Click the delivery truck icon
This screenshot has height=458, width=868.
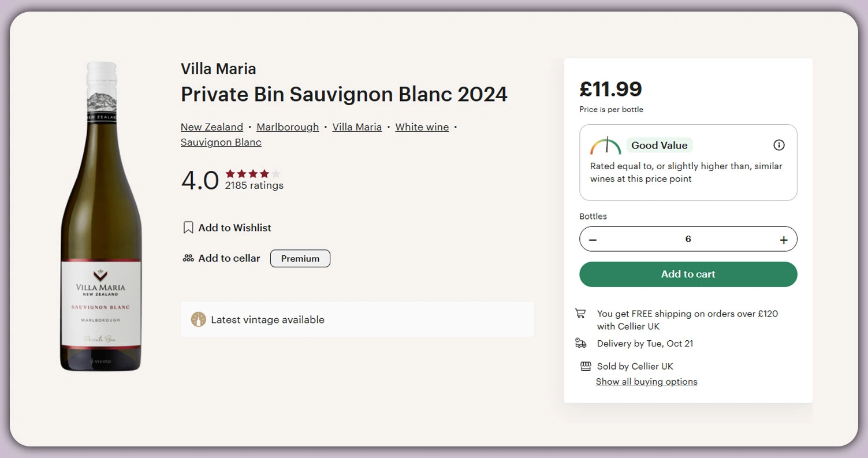point(581,343)
